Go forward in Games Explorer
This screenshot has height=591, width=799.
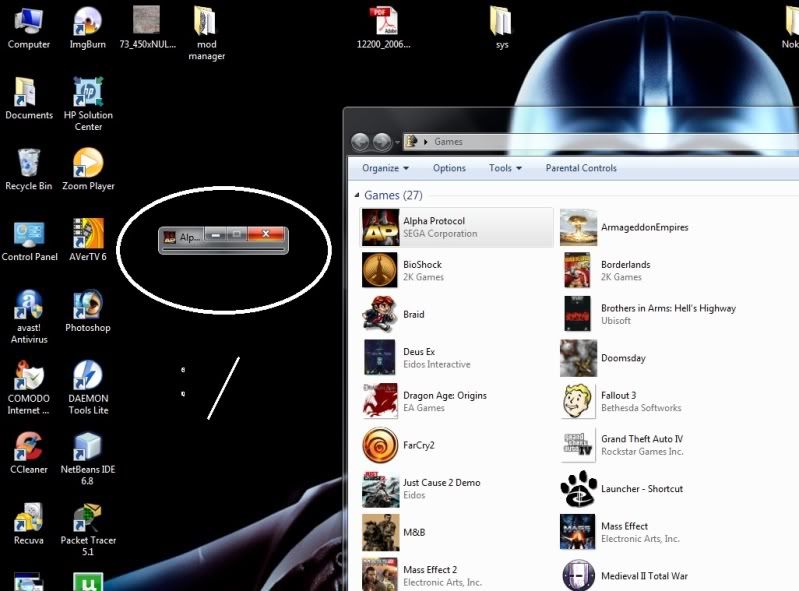point(382,142)
